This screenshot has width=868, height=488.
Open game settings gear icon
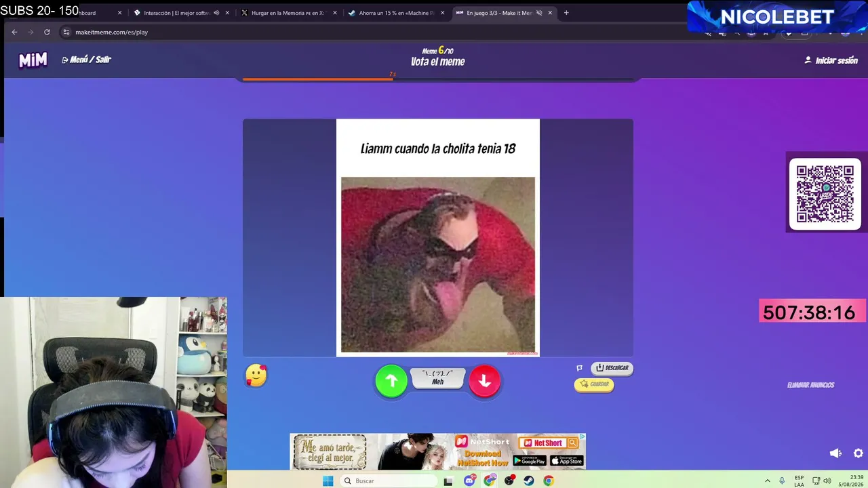[859, 453]
